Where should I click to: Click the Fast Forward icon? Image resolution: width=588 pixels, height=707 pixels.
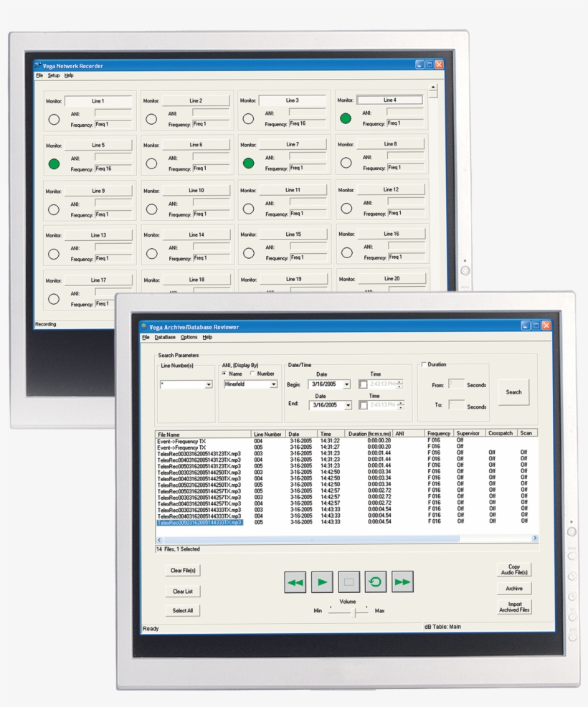pyautogui.click(x=402, y=582)
